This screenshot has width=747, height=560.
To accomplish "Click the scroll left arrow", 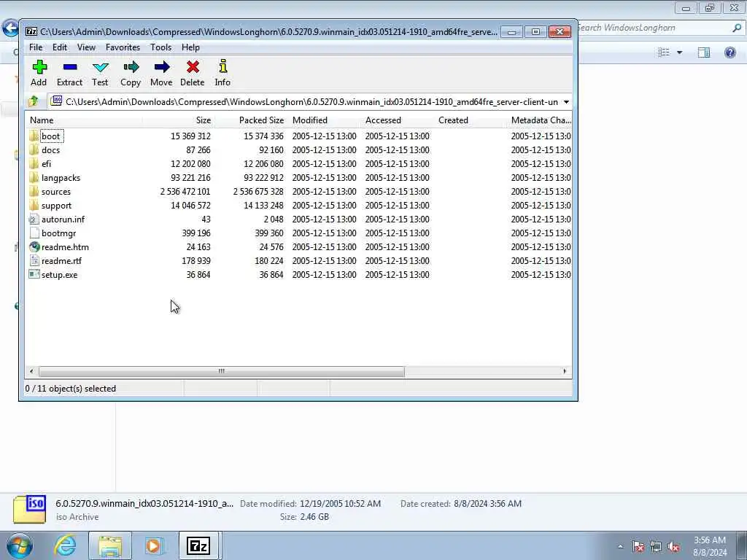I will click(x=31, y=371).
